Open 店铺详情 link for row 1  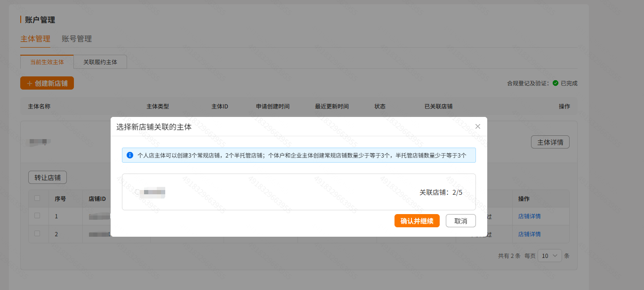pos(529,216)
